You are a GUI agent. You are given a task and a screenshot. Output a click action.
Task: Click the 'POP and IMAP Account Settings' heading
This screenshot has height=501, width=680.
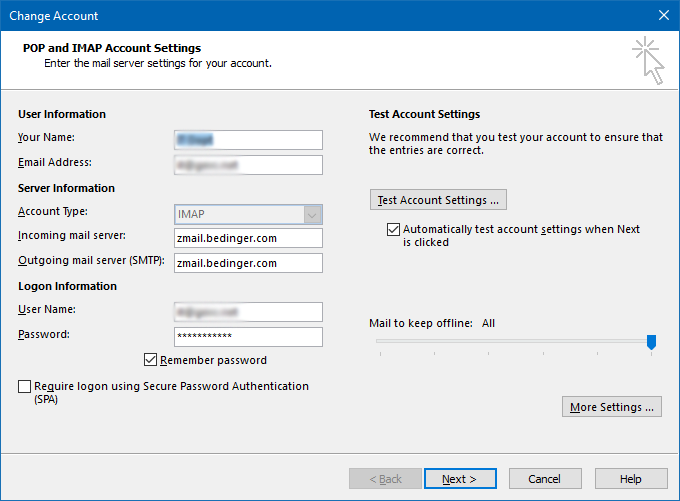[x=112, y=48]
